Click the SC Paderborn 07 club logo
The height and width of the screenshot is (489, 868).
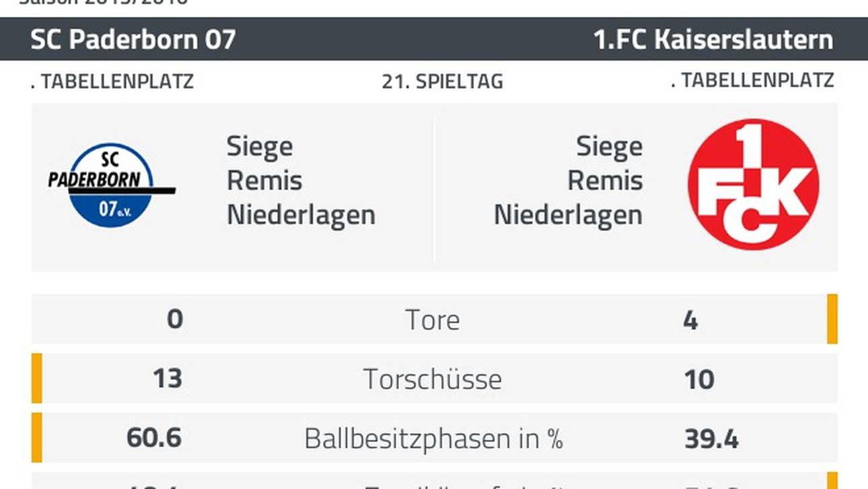111,185
